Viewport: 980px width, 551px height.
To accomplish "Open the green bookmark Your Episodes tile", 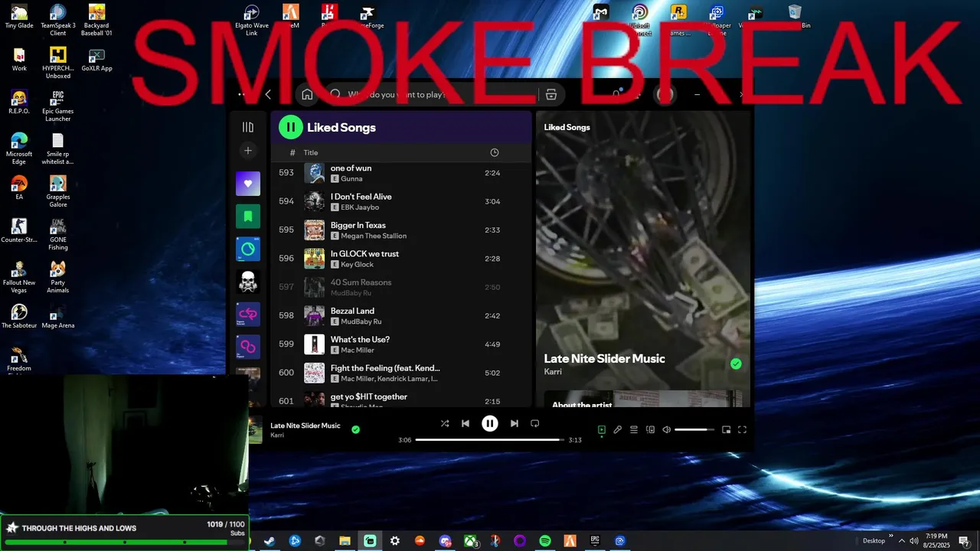I will click(247, 217).
